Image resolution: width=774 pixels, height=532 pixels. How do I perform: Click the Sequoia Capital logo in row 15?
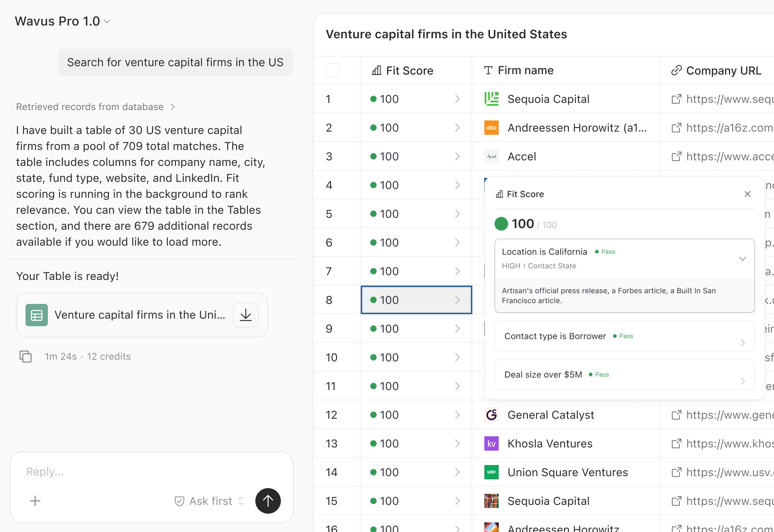click(x=492, y=501)
